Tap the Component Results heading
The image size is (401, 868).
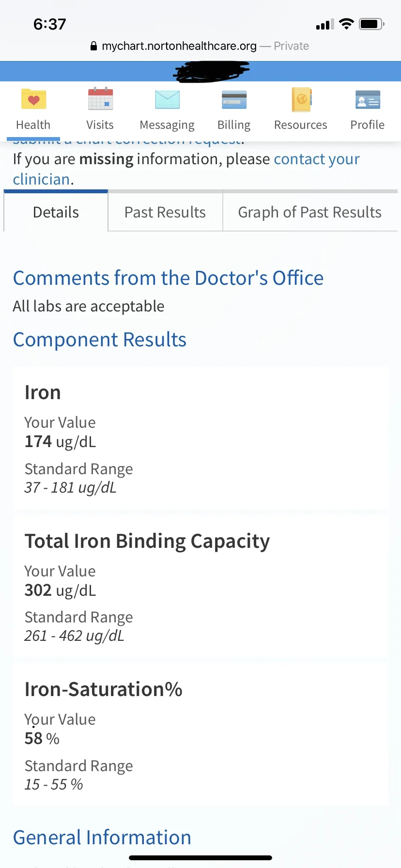100,340
